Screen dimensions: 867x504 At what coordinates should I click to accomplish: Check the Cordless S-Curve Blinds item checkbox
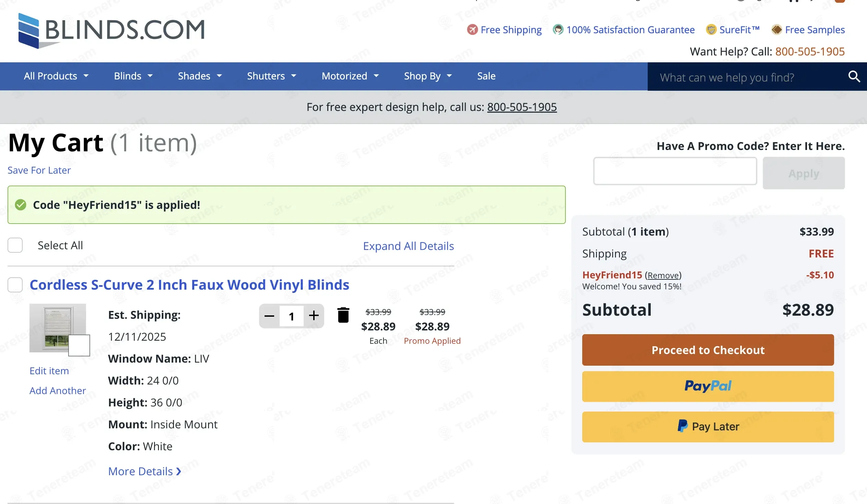click(15, 285)
